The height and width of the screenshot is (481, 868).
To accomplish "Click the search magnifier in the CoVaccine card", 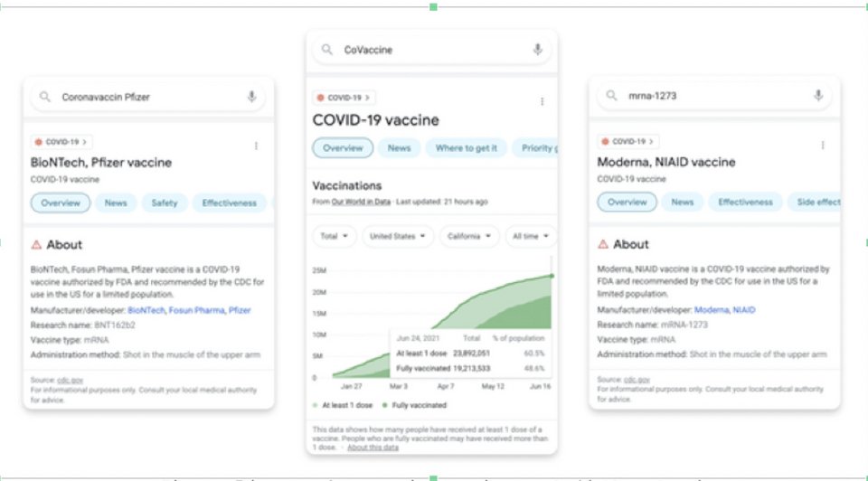I will 327,50.
